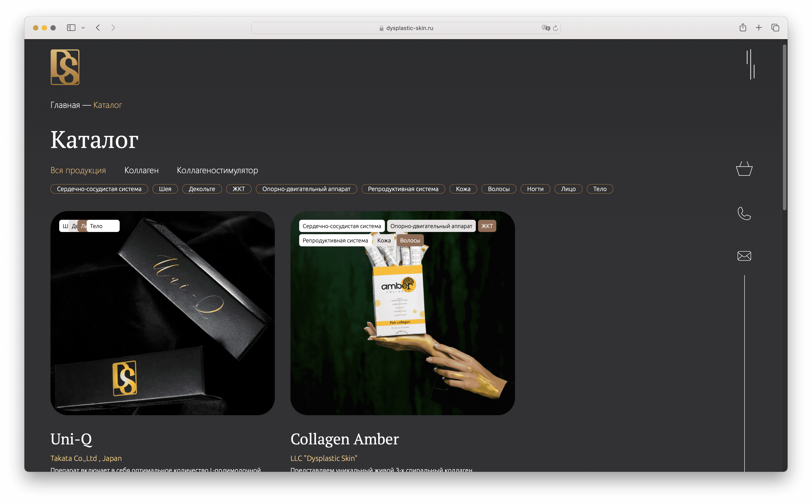Click the phone call icon
The height and width of the screenshot is (504, 812).
pos(744,213)
